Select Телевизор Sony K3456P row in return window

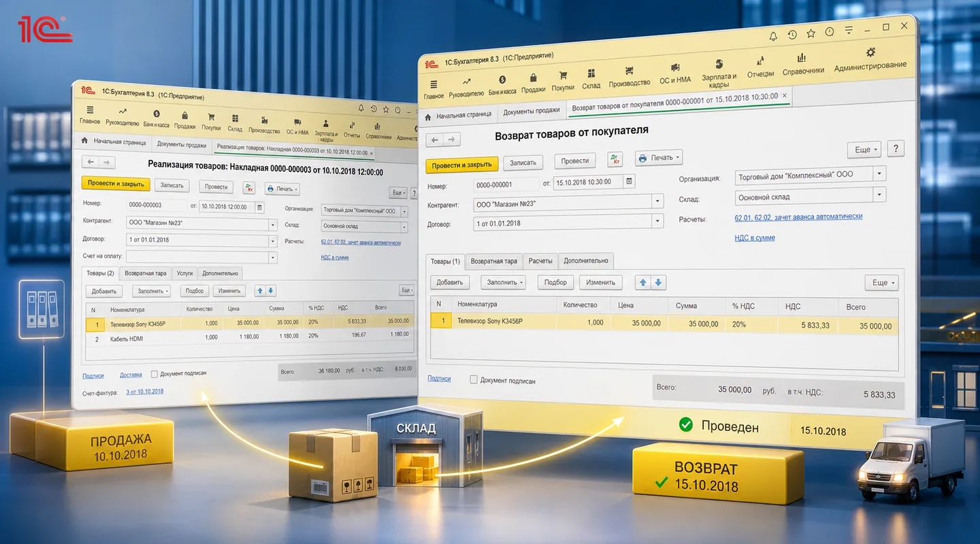(x=664, y=323)
